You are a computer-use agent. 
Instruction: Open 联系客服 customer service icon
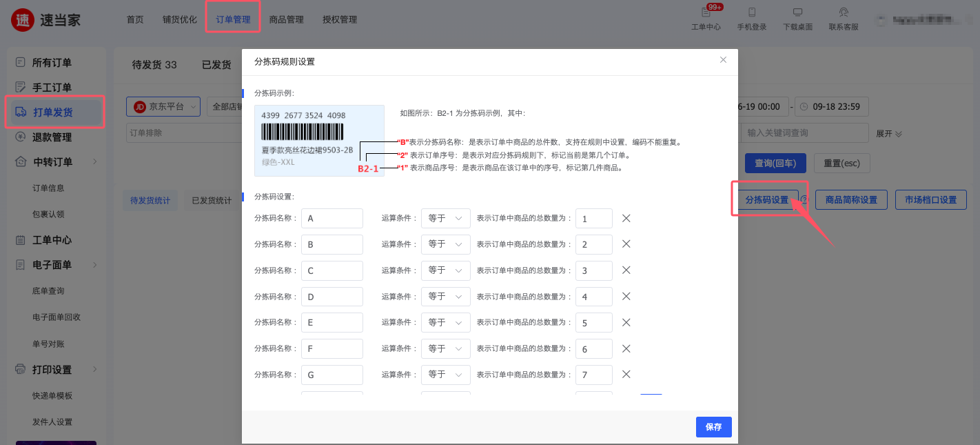click(844, 15)
